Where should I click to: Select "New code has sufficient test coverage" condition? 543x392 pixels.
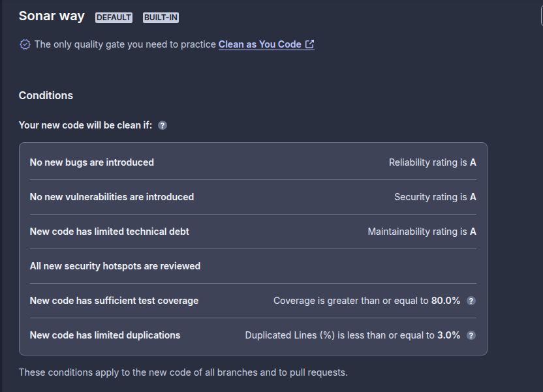[x=114, y=301]
